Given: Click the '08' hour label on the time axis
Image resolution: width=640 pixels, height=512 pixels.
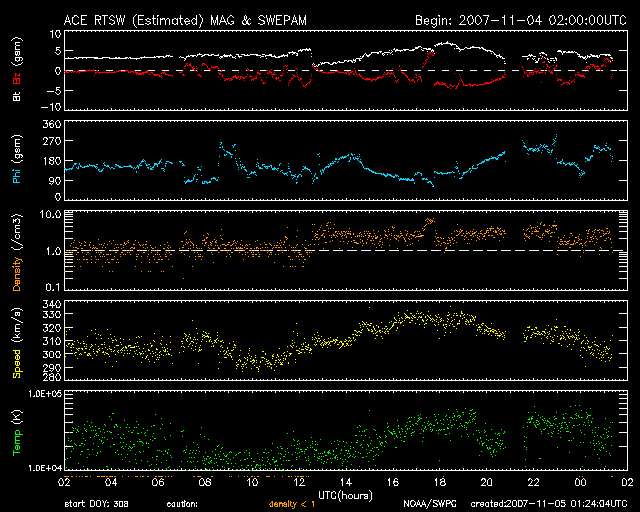Looking at the screenshot, I should [x=205, y=483].
